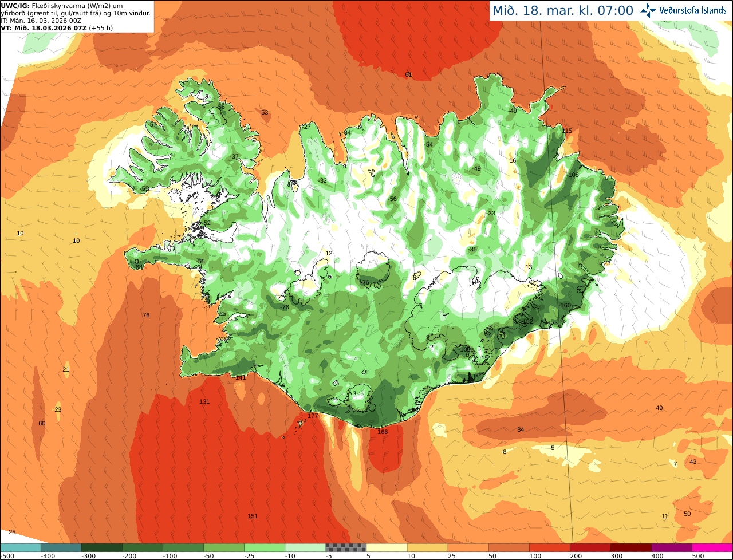Click the map value -33 on the map

[491, 213]
